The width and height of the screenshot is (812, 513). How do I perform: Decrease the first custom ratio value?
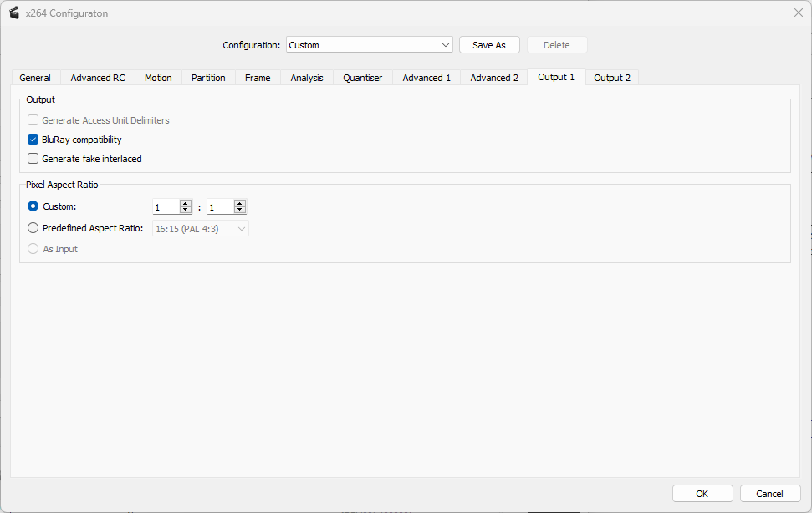click(186, 210)
